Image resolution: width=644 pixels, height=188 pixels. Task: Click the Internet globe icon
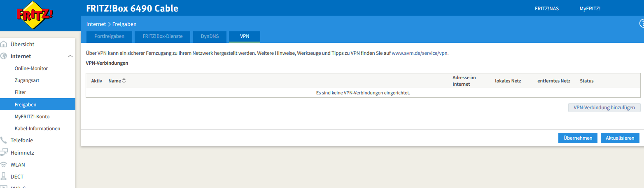[4, 56]
